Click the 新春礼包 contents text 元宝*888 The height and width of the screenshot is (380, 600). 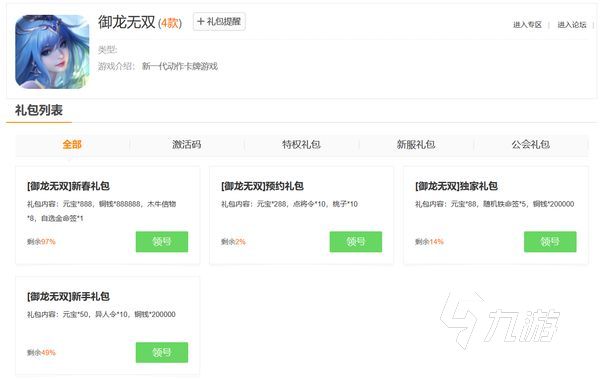[77, 204]
